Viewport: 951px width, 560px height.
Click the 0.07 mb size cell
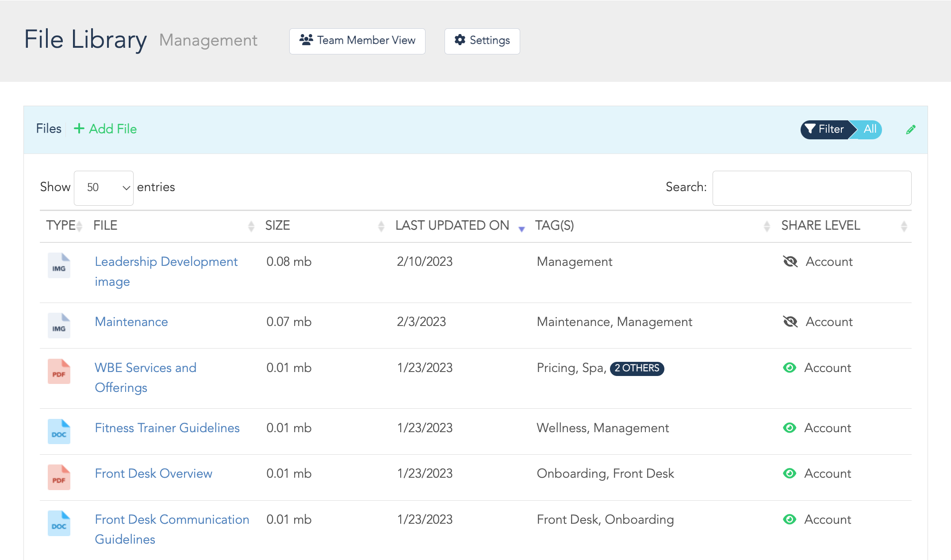pyautogui.click(x=289, y=322)
